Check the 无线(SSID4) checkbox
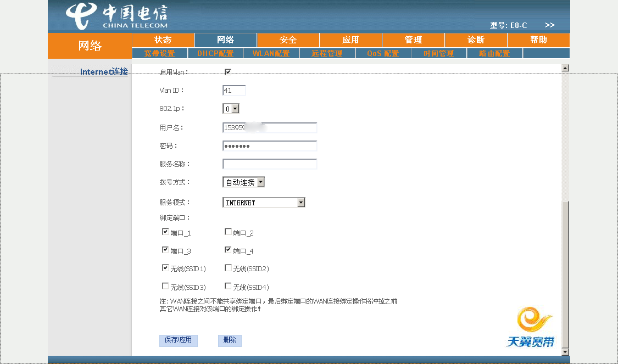Image resolution: width=618 pixels, height=364 pixels. (x=228, y=286)
